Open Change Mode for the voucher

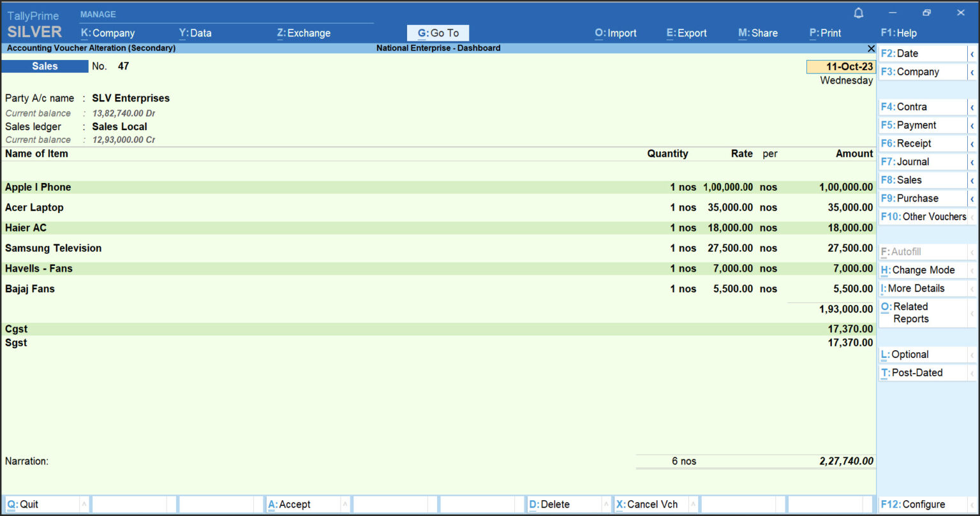tap(923, 270)
